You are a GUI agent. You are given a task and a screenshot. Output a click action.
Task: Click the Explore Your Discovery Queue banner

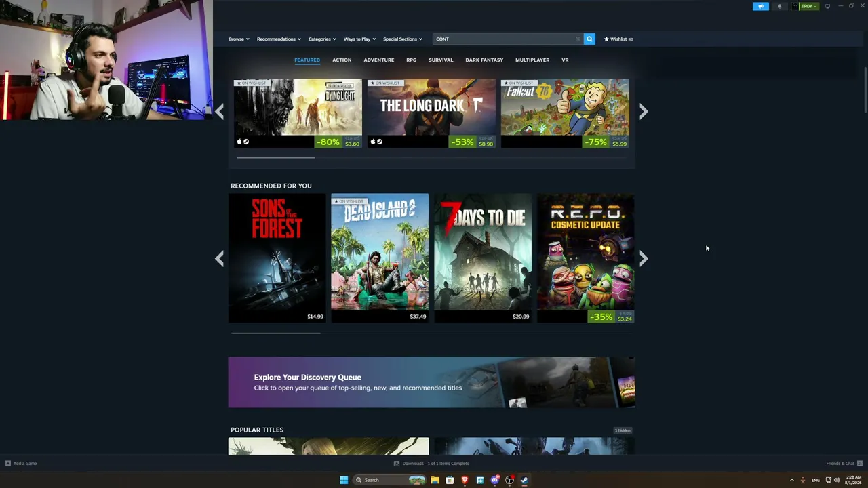pos(431,382)
